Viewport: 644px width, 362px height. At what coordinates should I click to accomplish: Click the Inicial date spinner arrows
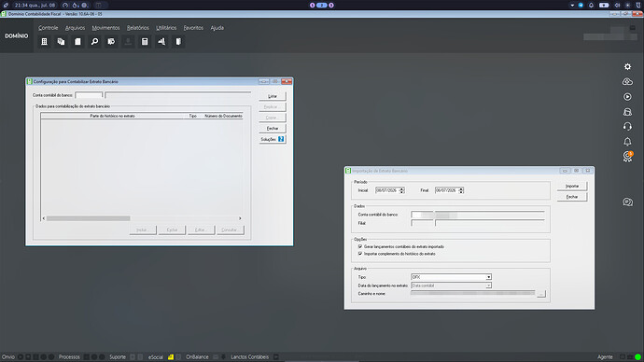(x=401, y=190)
